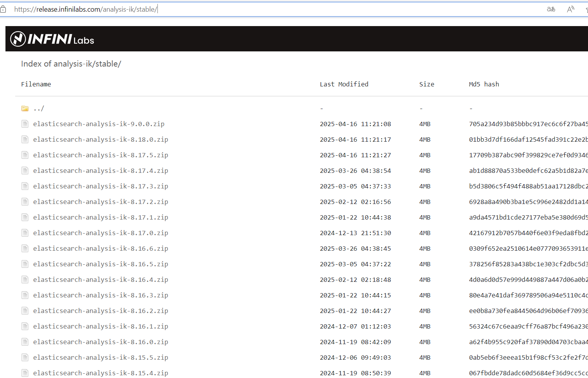
Task: Click the Filename column header
Action: 36,84
